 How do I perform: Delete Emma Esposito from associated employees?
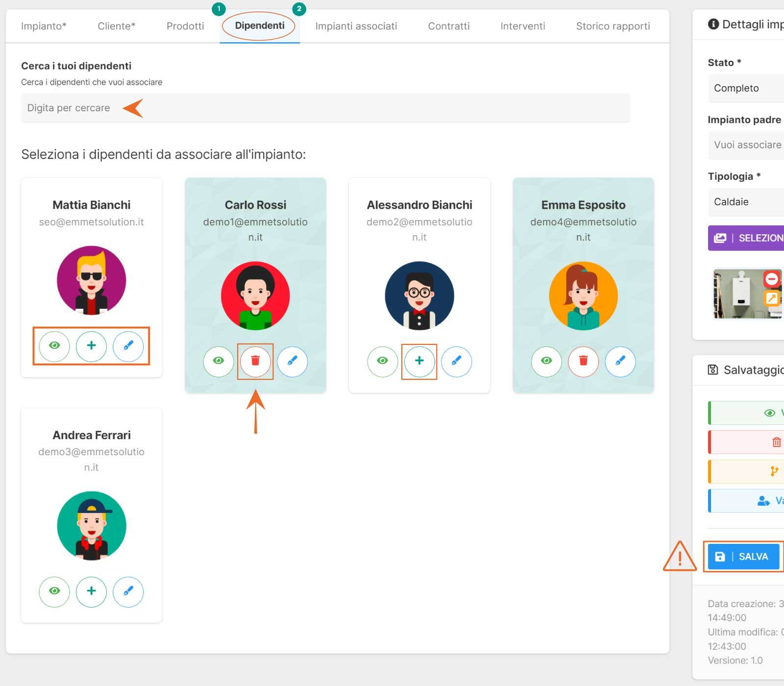(x=583, y=361)
